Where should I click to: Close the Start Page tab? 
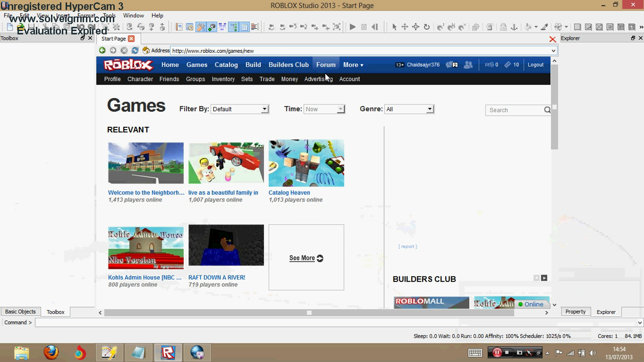coord(131,39)
